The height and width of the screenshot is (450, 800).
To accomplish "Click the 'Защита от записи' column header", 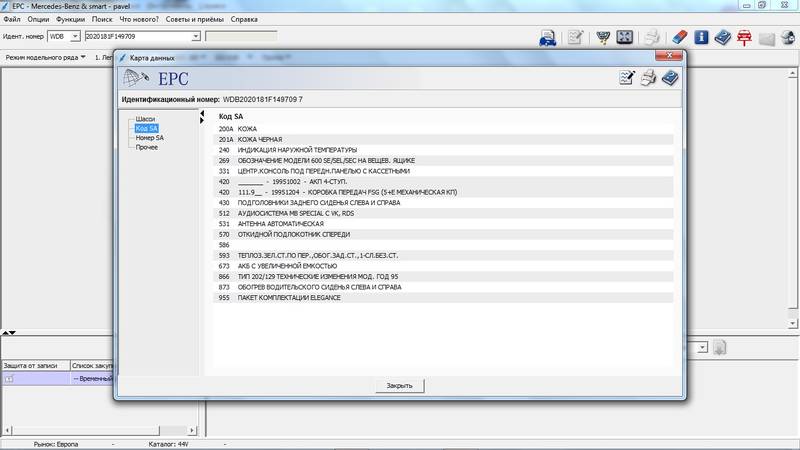I will (x=34, y=366).
